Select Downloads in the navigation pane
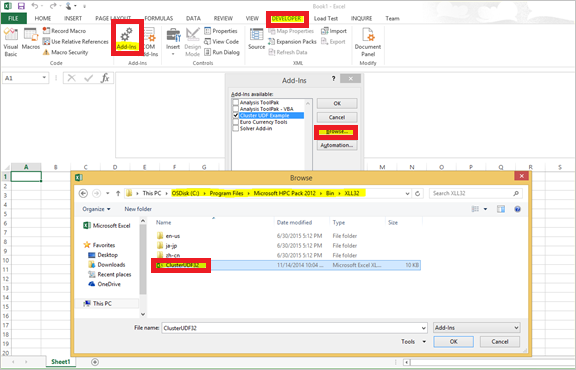 pyautogui.click(x=107, y=265)
